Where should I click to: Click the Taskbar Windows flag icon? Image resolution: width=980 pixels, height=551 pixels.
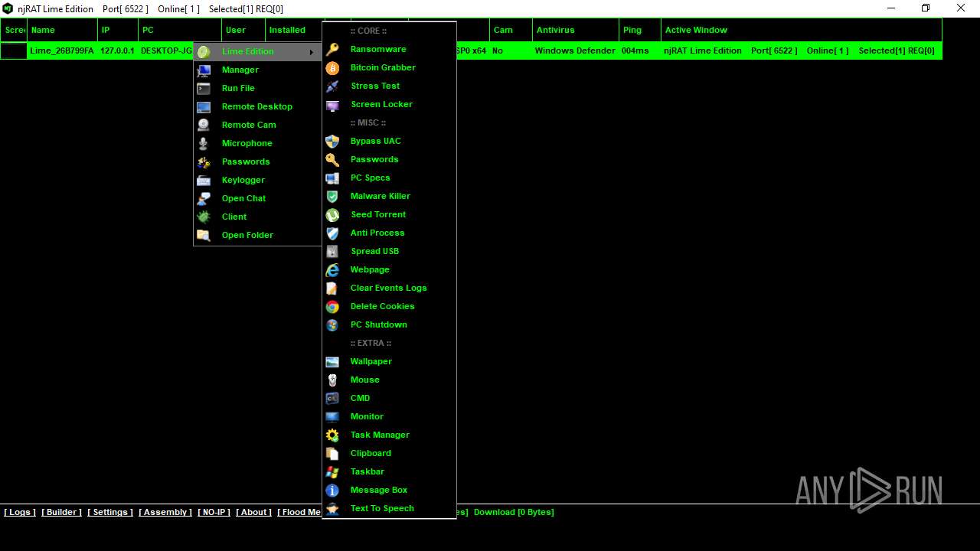[332, 472]
